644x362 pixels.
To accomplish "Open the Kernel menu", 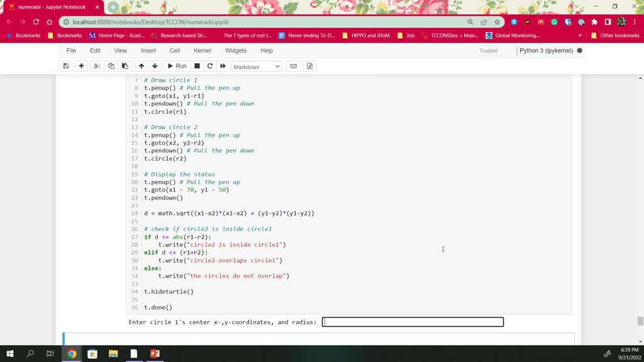I will pyautogui.click(x=202, y=50).
